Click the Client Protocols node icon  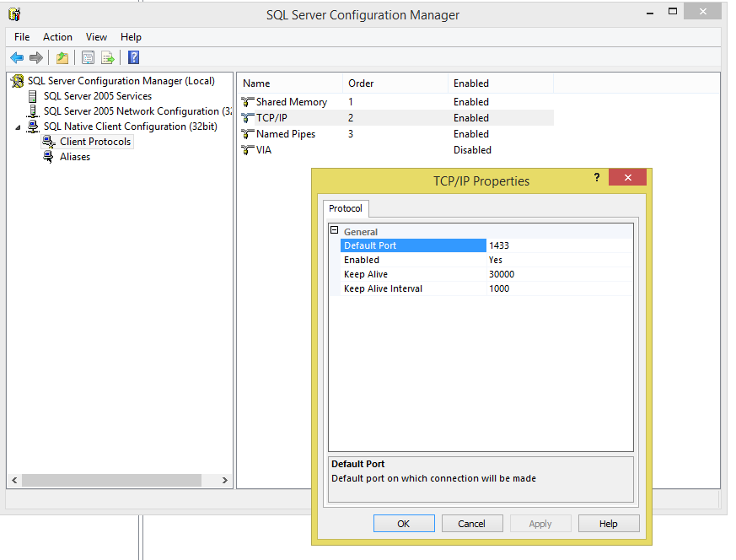click(x=49, y=142)
